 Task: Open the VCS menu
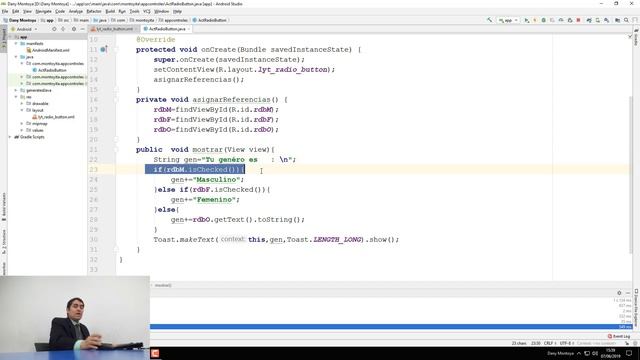147,11
